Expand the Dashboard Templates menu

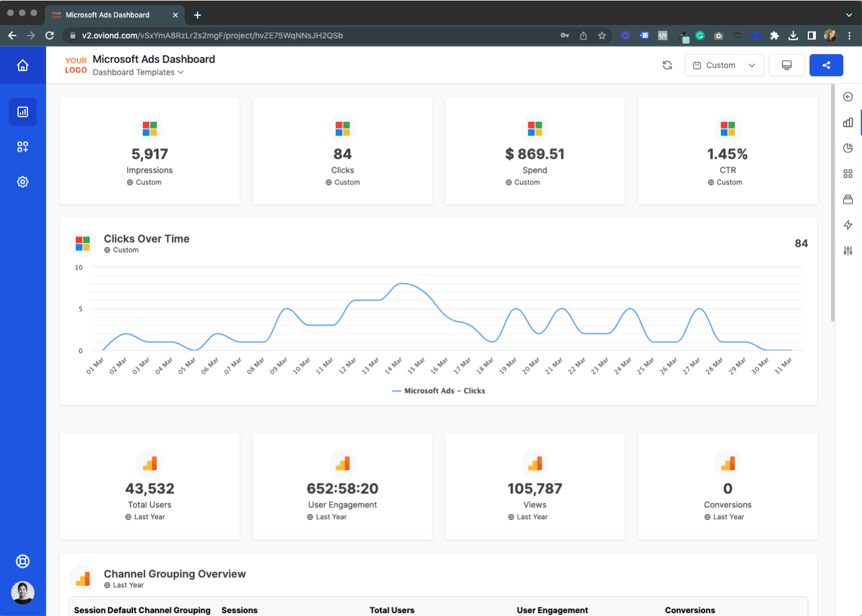(x=138, y=72)
